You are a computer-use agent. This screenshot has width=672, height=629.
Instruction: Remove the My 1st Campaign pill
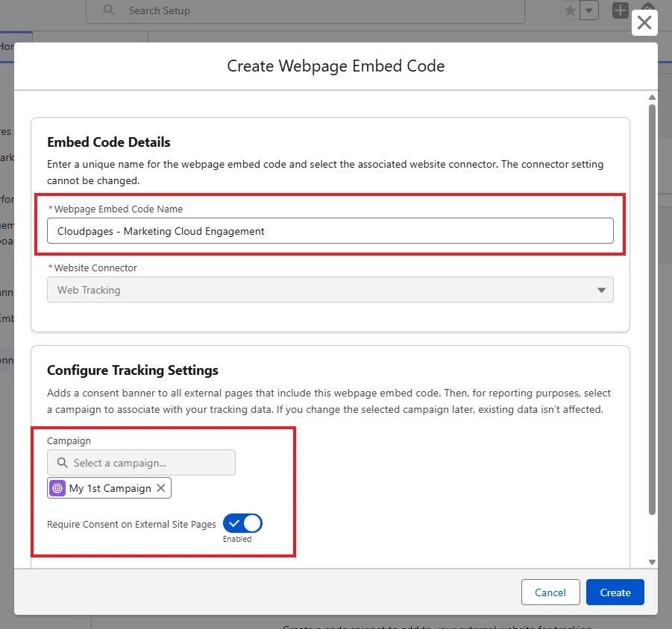coord(160,487)
